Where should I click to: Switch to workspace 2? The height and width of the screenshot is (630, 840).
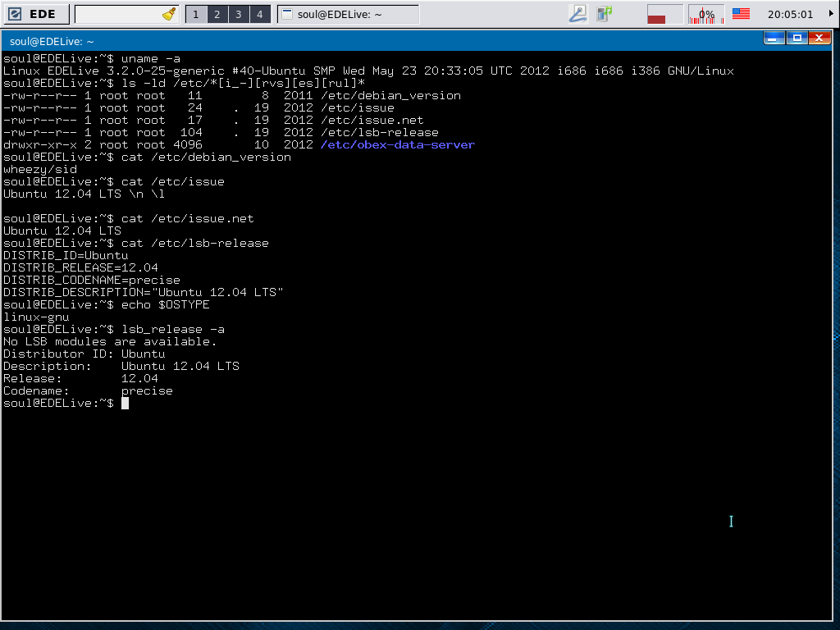(217, 15)
